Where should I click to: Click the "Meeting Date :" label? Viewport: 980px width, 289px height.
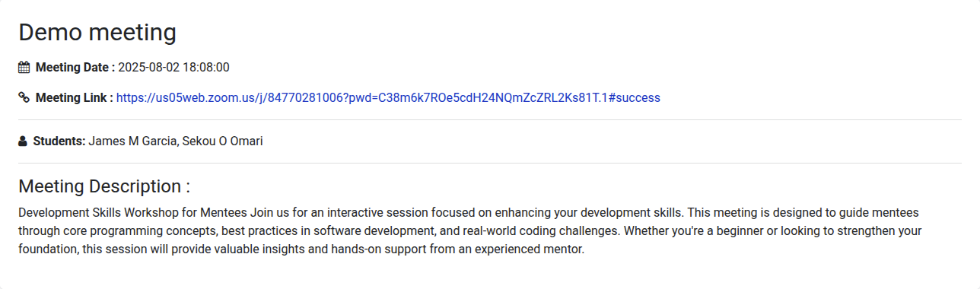[x=75, y=67]
